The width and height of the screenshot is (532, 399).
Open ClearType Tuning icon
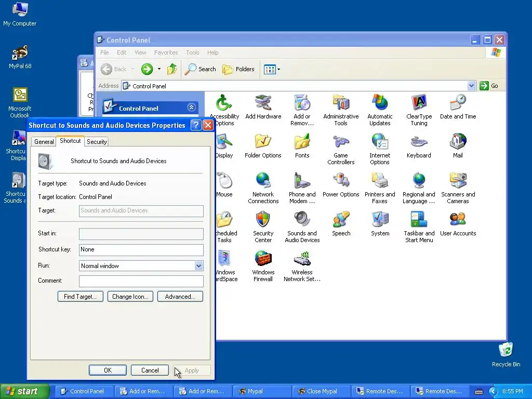click(419, 110)
